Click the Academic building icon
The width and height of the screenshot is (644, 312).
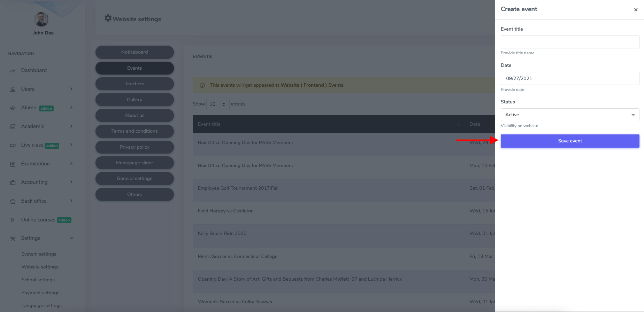[x=13, y=127]
